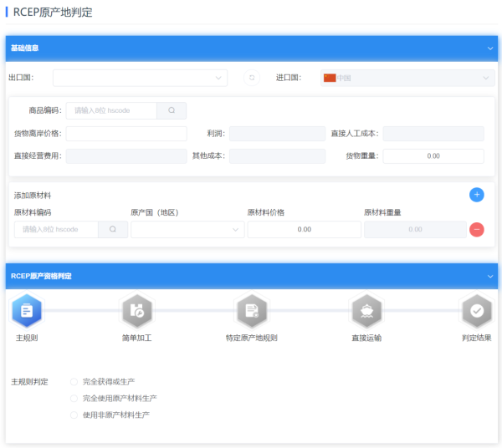Jump to the 判定结果 step icon
The width and height of the screenshot is (502, 448).
(x=477, y=311)
